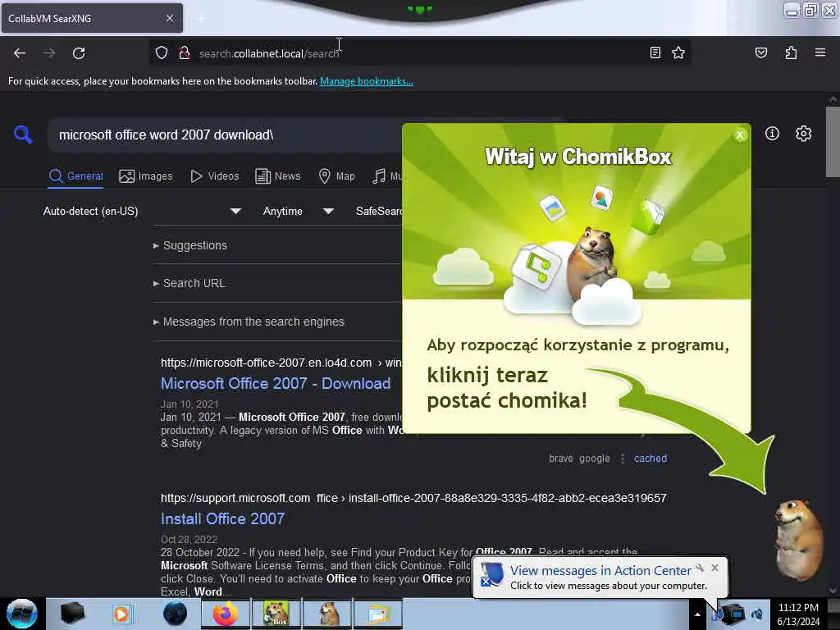
Task: Close the Action Center notification balloon
Action: 714,568
